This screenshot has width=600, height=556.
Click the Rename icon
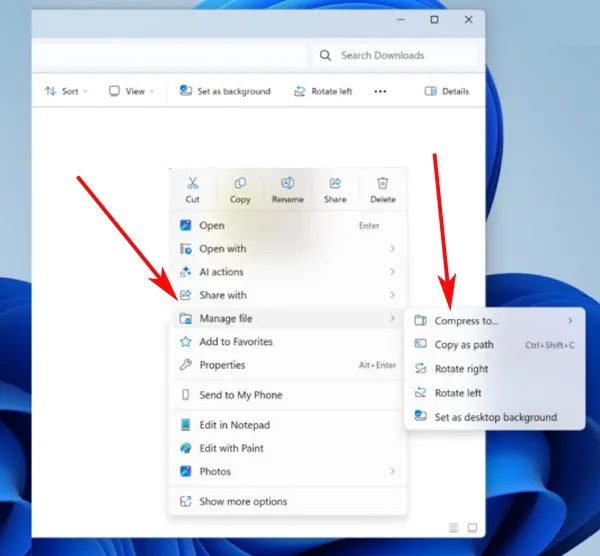288,184
